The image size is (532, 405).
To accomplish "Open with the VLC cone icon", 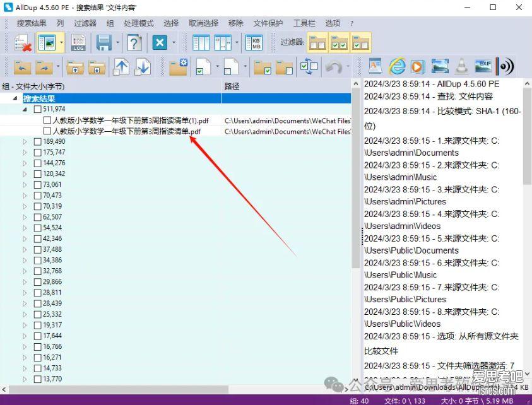I will click(461, 66).
